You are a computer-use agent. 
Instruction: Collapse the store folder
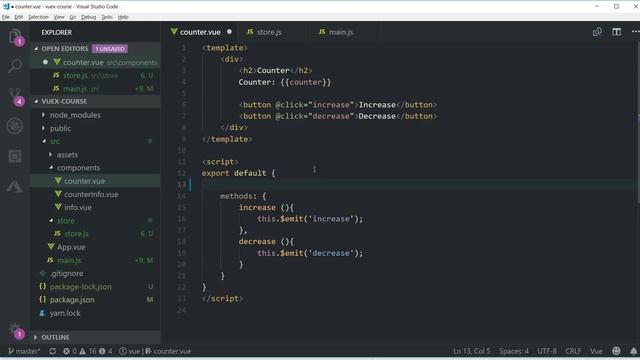coord(51,220)
